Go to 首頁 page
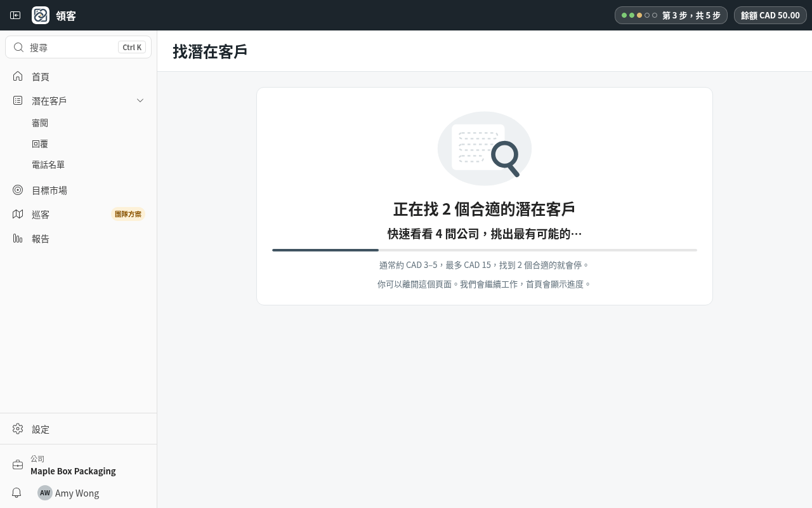The image size is (812, 508). pyautogui.click(x=78, y=76)
